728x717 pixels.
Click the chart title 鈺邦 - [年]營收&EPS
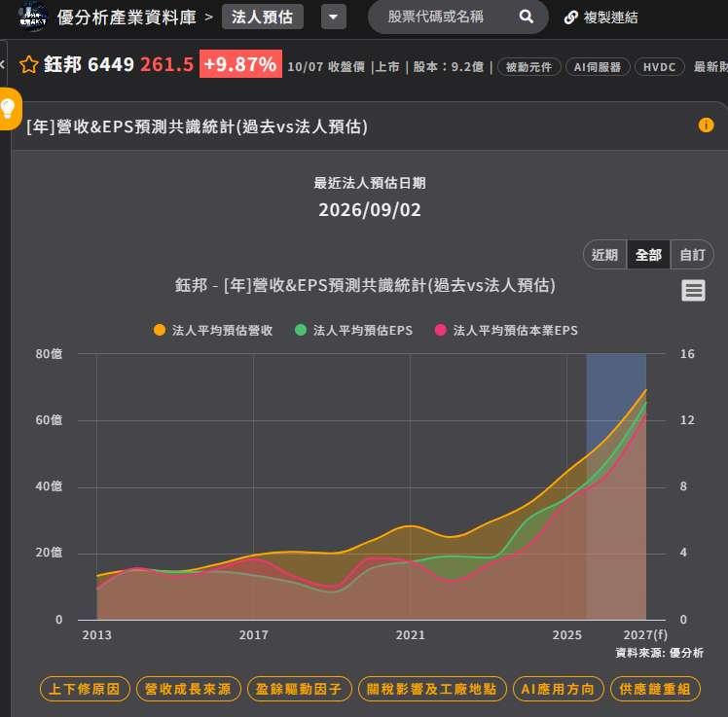coord(365,285)
